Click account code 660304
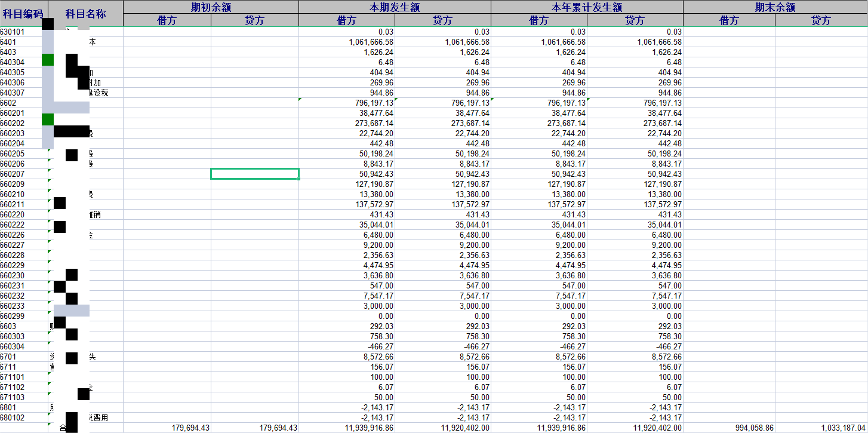 13,346
